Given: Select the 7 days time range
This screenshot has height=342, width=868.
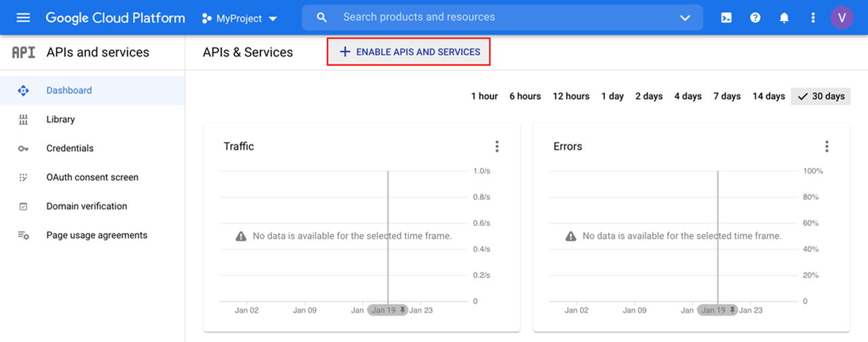Looking at the screenshot, I should click(727, 96).
